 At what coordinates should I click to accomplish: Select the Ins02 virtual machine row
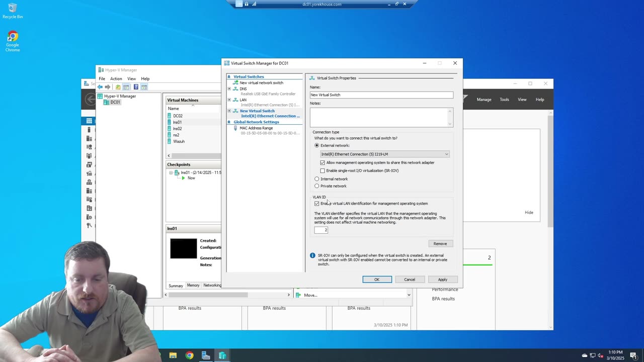pos(193,129)
